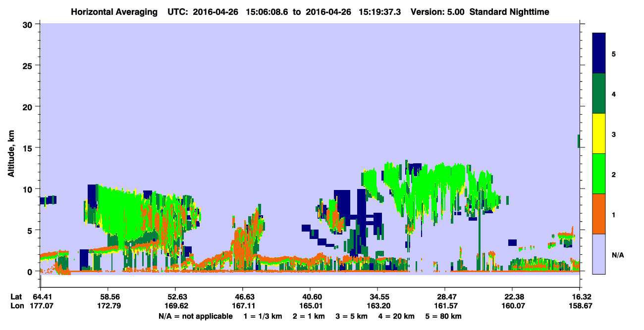
Task: Click the '3 = 5 km' legend note
Action: [351, 316]
